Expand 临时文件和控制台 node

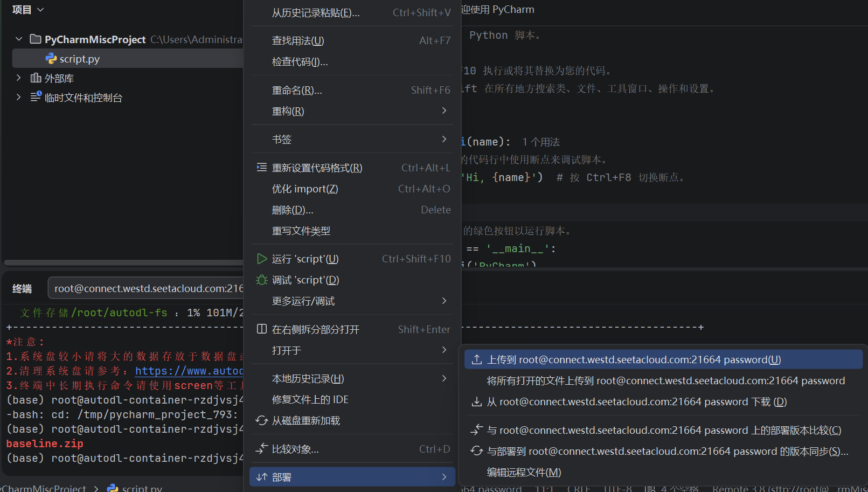click(x=19, y=97)
